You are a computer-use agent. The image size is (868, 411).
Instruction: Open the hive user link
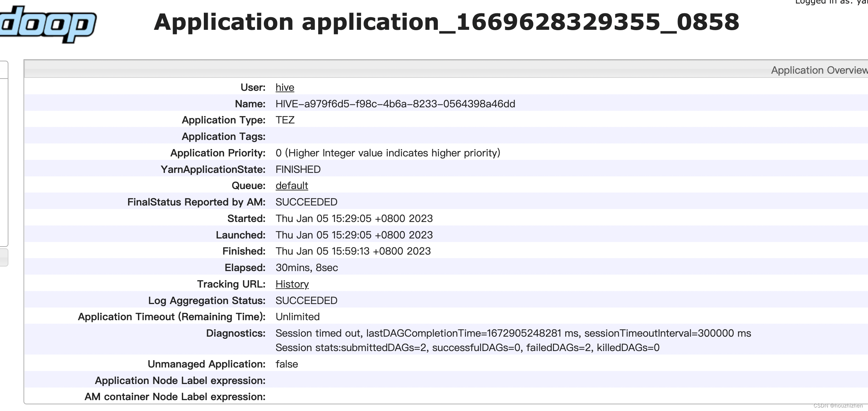285,87
